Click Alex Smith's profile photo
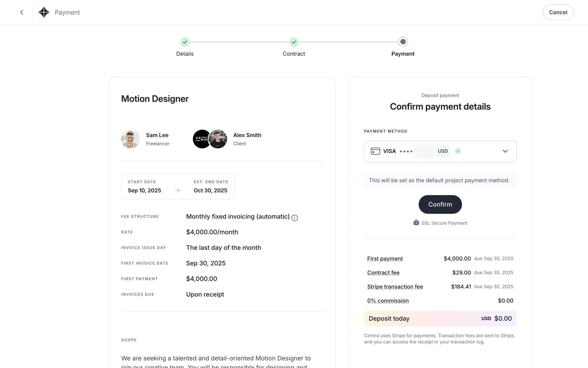Screen dimensions: 588x368 [x=218, y=139]
